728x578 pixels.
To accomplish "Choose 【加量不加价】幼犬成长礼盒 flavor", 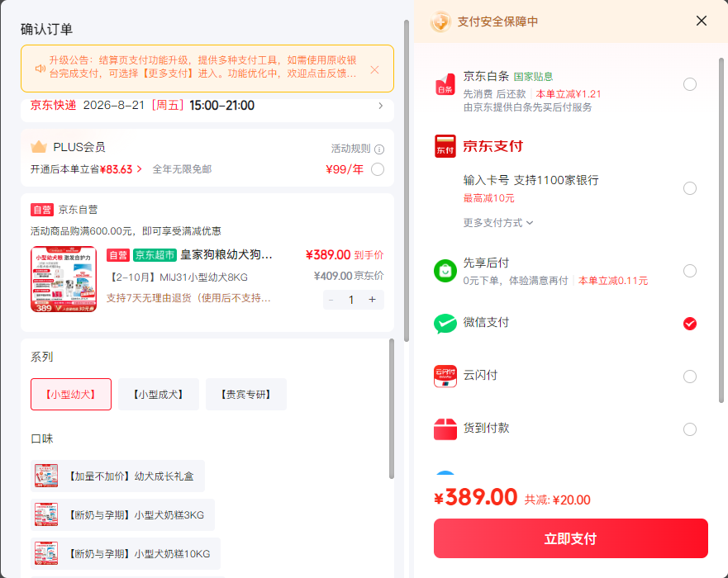I will click(117, 476).
